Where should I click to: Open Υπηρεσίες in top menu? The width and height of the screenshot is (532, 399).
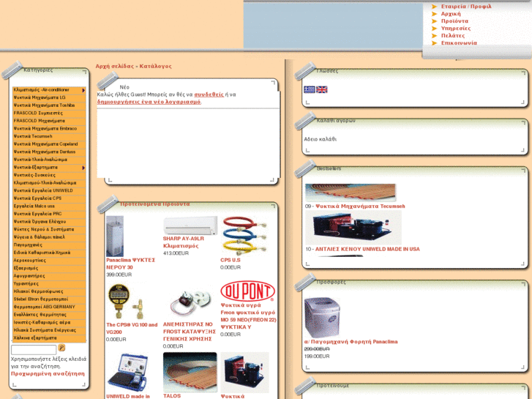(x=455, y=29)
